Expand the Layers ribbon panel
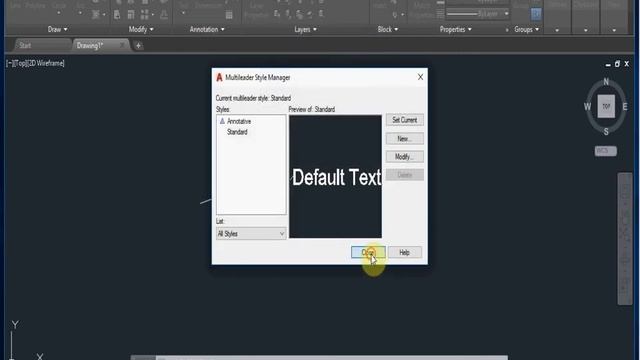This screenshot has width=640, height=360. tap(305, 29)
